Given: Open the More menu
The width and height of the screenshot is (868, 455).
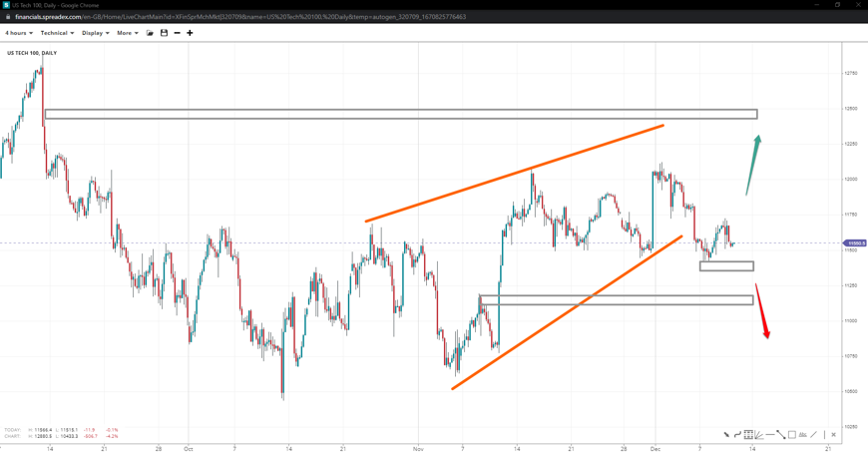Looking at the screenshot, I should (127, 33).
